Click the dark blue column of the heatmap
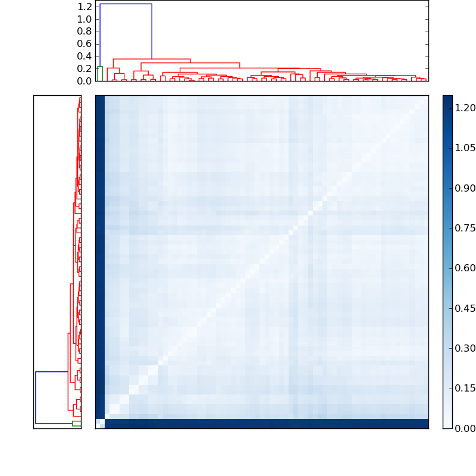The height and width of the screenshot is (476, 476). click(x=100, y=257)
